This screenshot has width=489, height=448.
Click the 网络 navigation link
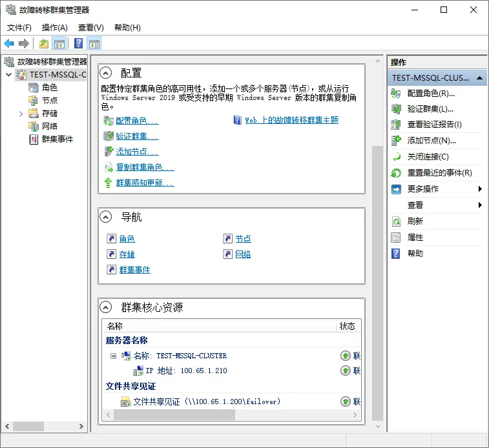coord(244,254)
